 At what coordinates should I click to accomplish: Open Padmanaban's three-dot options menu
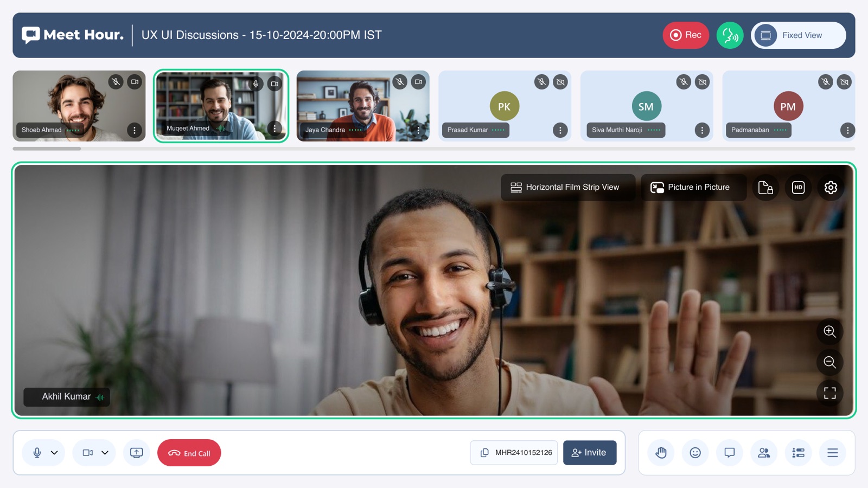click(x=847, y=130)
